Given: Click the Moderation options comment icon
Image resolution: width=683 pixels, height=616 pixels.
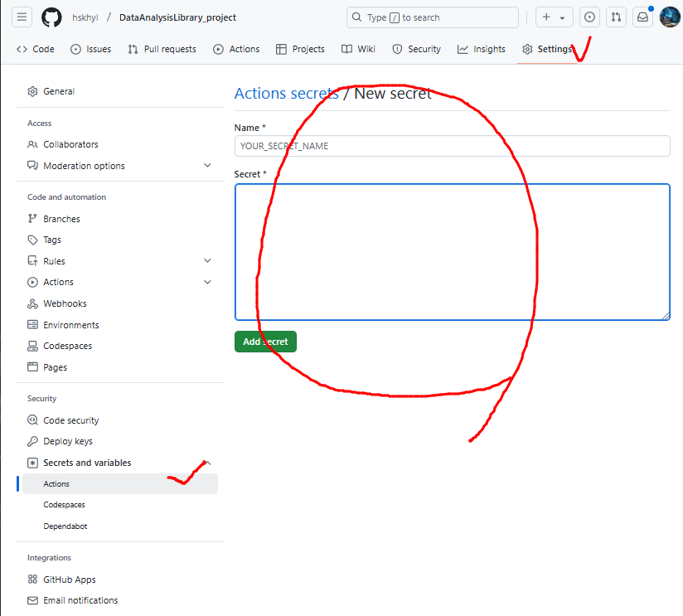Looking at the screenshot, I should (x=32, y=166).
